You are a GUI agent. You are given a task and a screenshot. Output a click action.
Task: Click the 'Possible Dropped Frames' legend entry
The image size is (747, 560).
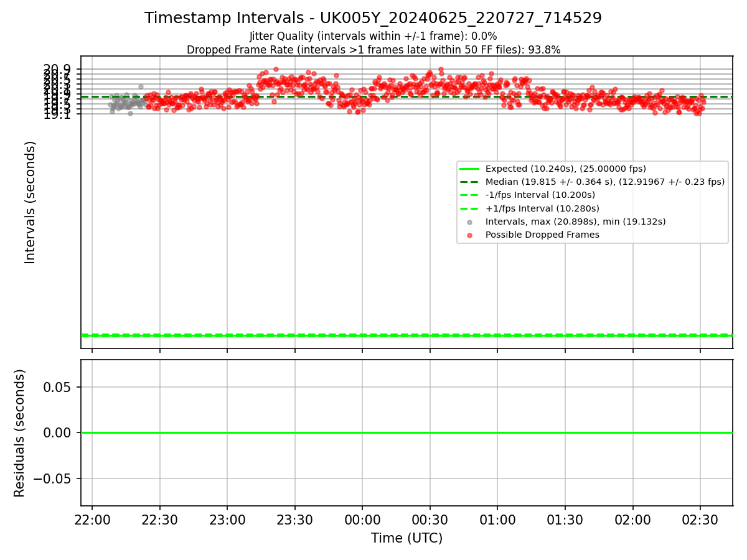point(542,235)
